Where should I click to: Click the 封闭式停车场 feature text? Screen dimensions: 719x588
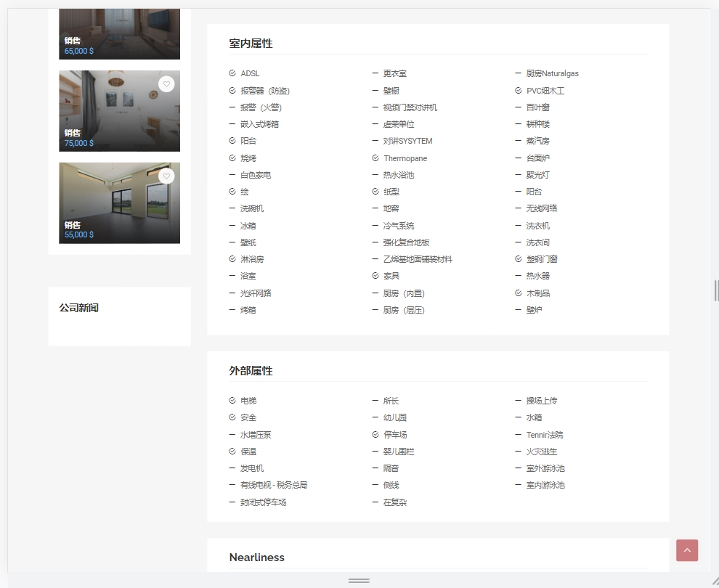[x=263, y=502]
